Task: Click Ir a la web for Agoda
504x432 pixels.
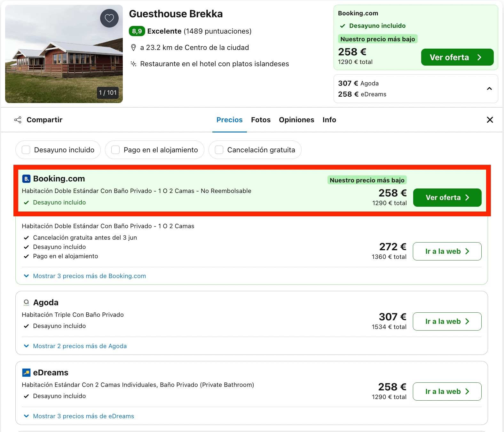Action: click(x=447, y=321)
